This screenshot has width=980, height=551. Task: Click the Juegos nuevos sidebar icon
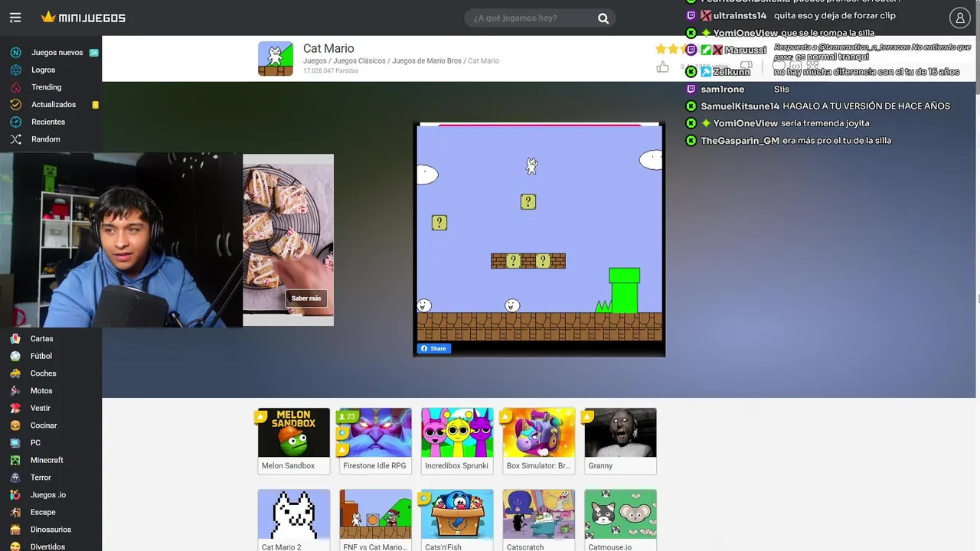point(15,53)
